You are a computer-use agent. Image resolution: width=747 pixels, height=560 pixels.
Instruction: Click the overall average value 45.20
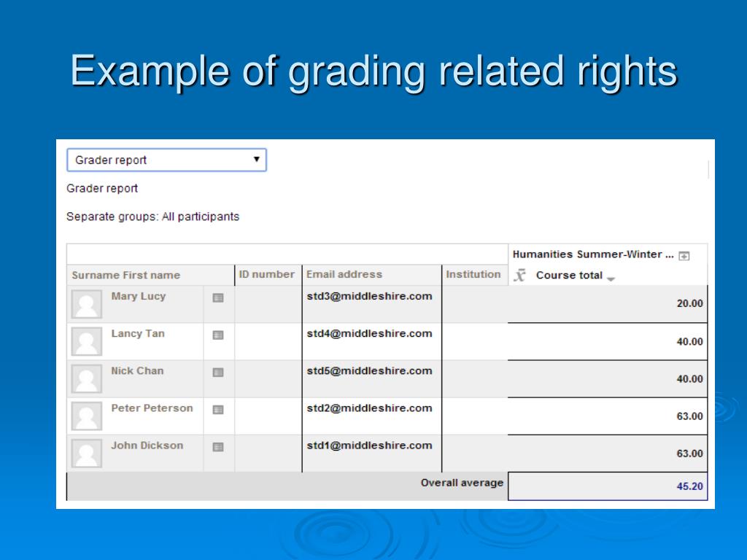coord(690,486)
